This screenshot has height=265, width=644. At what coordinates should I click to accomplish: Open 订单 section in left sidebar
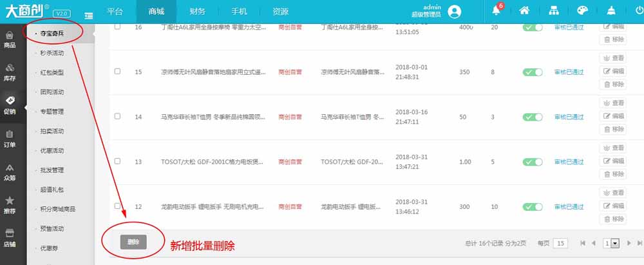10,139
